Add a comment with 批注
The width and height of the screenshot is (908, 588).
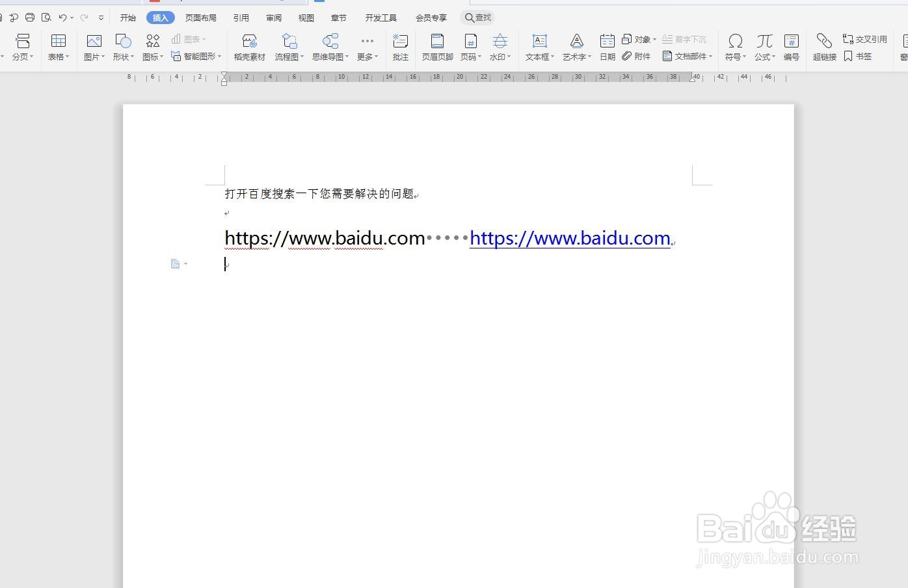pos(401,48)
